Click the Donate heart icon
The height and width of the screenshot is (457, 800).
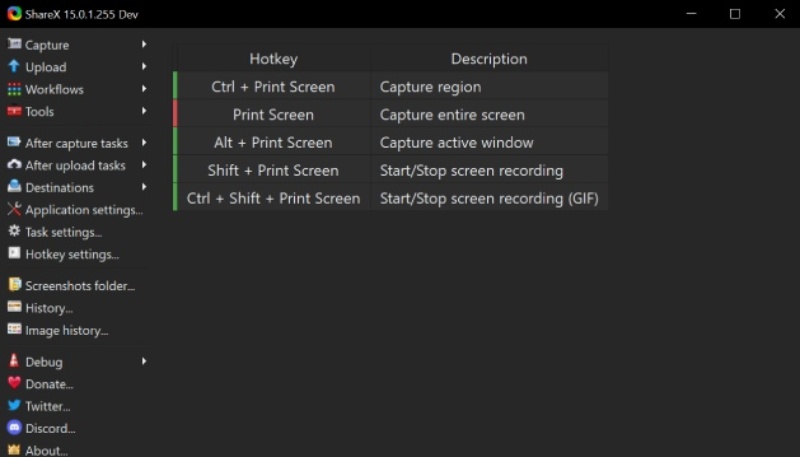14,383
